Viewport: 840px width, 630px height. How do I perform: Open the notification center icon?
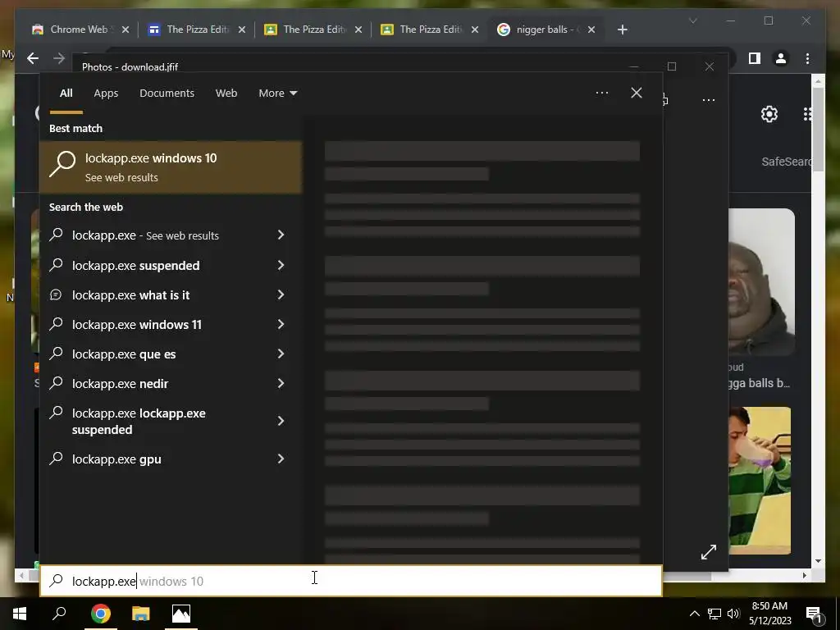[815, 614]
